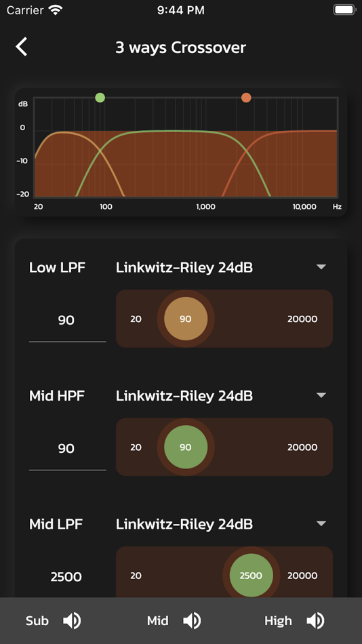Click the battery icon in status bar
This screenshot has width=362, height=644.
[x=344, y=10]
